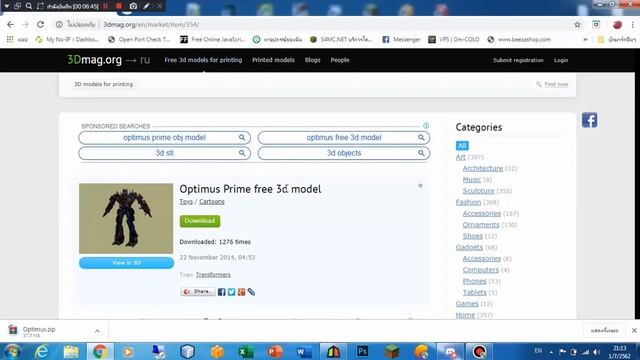Open the recorder dropdown arrow
Image resolution: width=640 pixels, height=360 pixels.
[7, 6]
